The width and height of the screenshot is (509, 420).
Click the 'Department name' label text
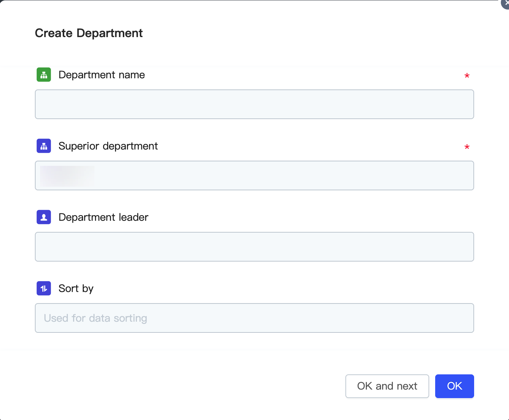pos(102,75)
